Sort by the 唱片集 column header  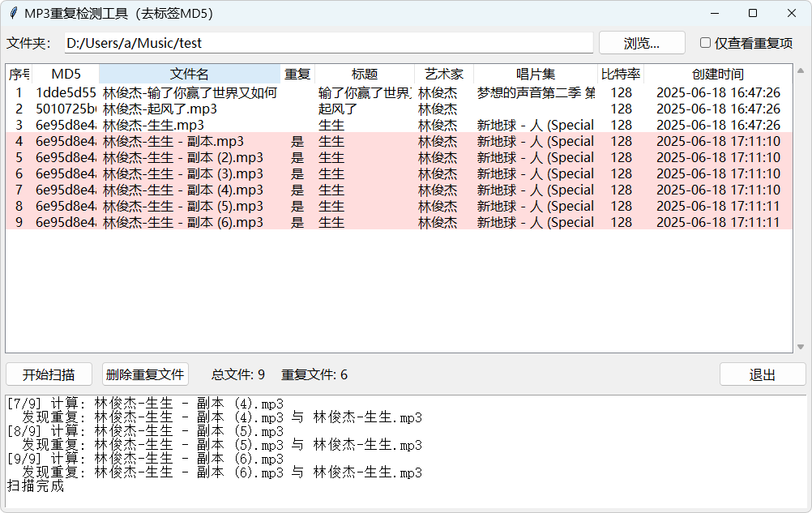click(536, 74)
